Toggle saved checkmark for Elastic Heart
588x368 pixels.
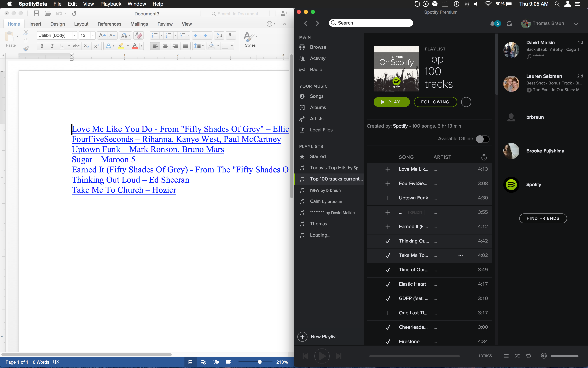[388, 284]
